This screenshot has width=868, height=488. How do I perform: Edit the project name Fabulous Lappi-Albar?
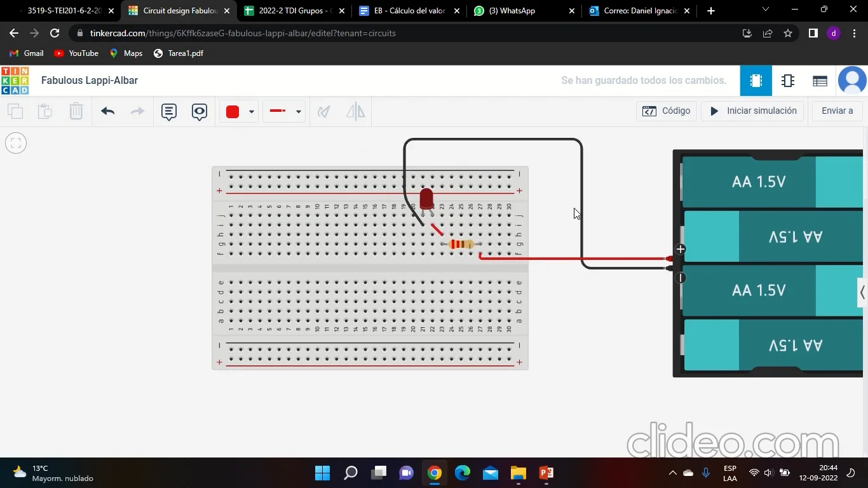(x=90, y=81)
